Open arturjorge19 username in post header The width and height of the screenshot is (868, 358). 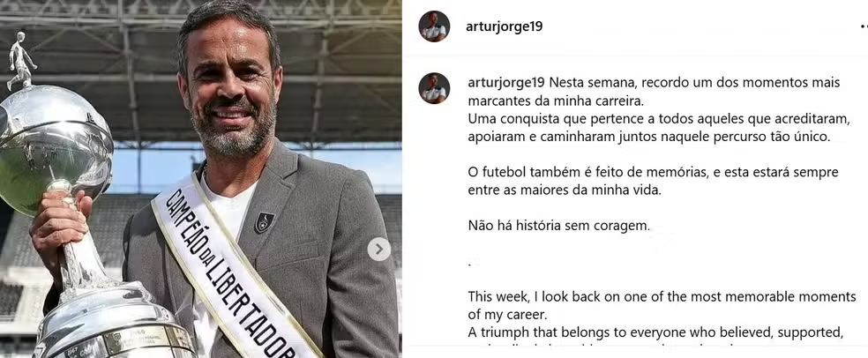504,26
